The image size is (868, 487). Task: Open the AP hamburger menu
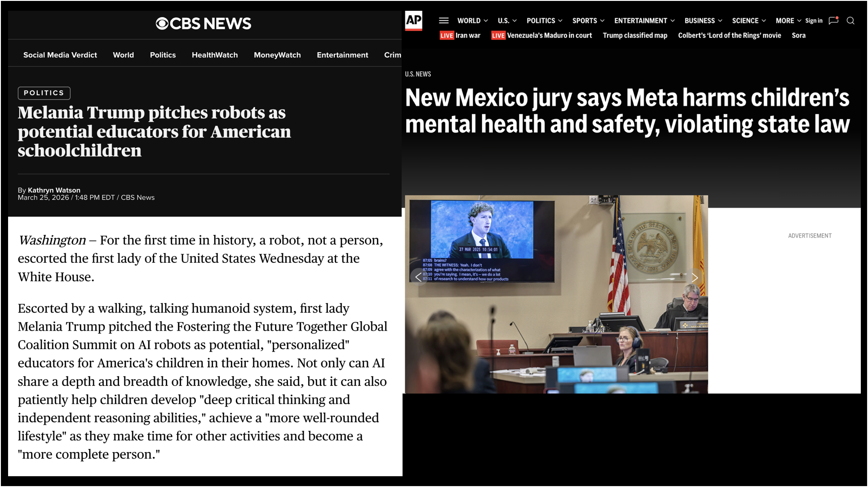443,21
